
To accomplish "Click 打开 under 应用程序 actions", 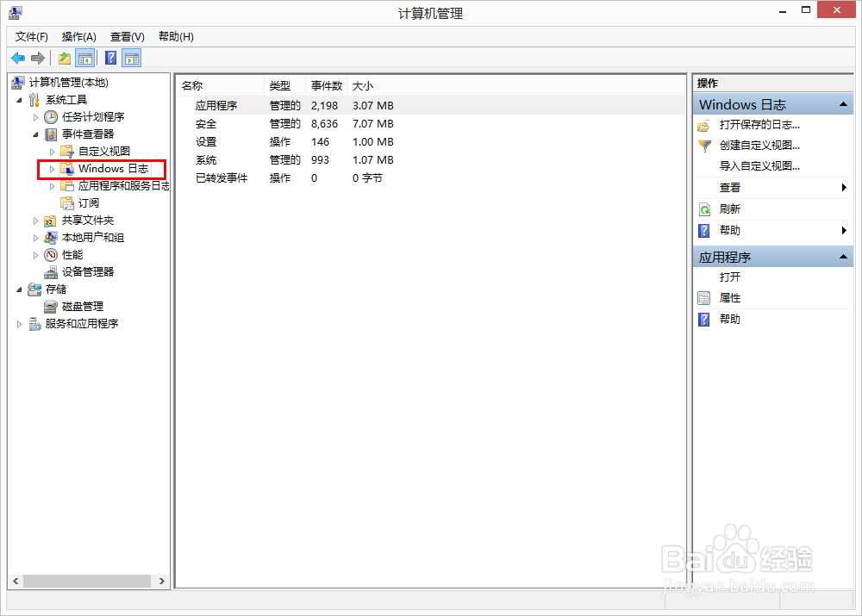I will click(x=730, y=277).
